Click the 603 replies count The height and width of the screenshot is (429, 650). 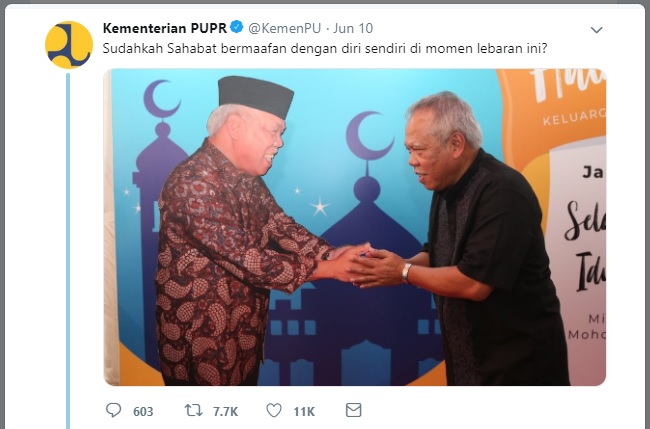click(143, 412)
